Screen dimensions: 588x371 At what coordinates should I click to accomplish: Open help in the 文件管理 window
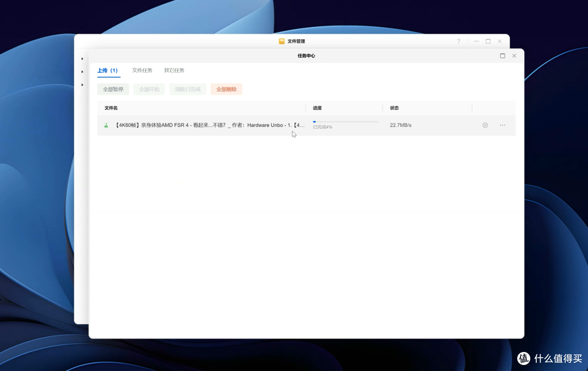[x=458, y=41]
